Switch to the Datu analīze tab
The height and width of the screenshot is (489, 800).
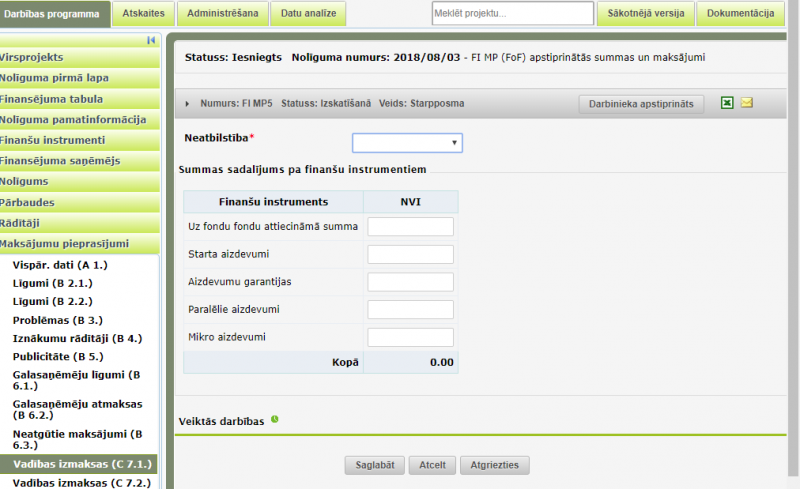pos(307,13)
